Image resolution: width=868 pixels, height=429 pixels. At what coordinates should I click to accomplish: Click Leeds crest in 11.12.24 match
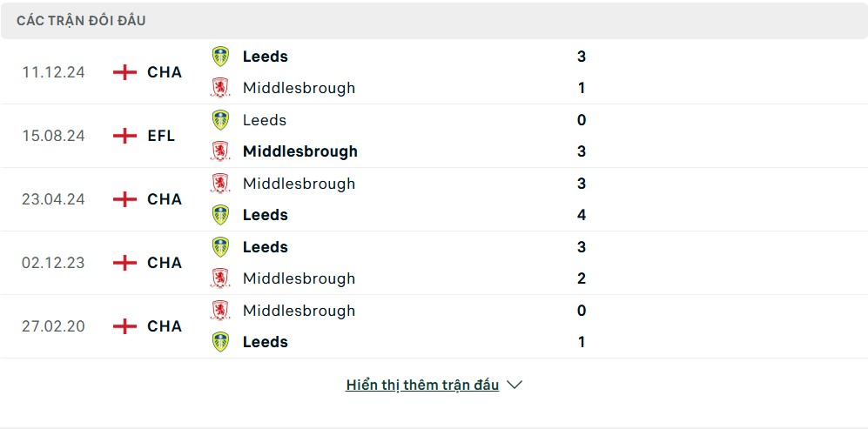(x=220, y=57)
